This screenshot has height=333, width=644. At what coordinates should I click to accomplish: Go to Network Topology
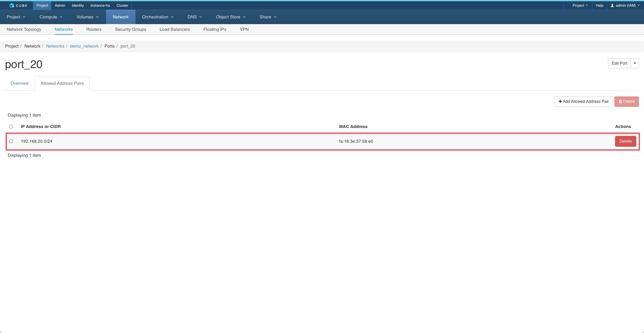(24, 29)
